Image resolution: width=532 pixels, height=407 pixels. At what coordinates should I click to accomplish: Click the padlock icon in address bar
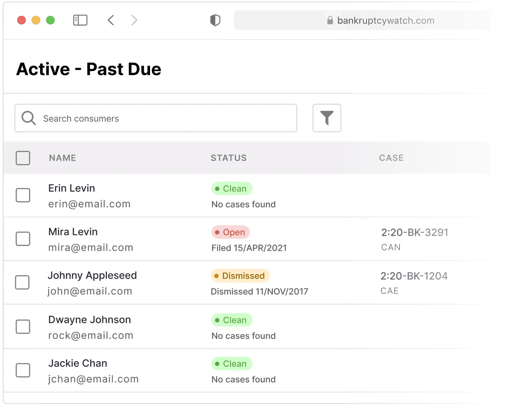tap(330, 21)
